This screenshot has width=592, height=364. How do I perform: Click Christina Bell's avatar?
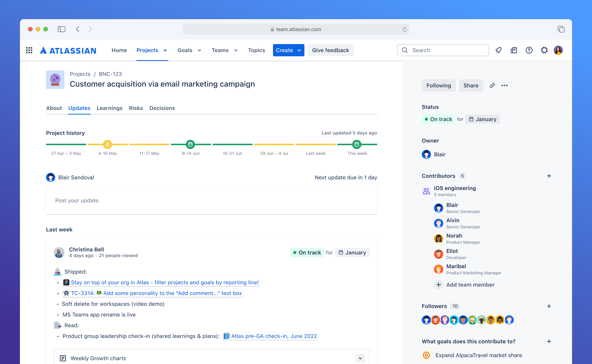[59, 253]
